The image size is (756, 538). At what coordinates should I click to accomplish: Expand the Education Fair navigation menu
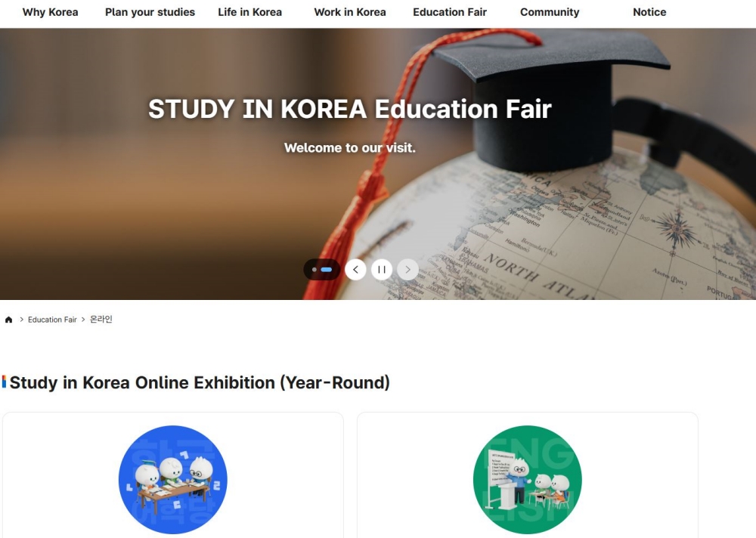click(450, 12)
